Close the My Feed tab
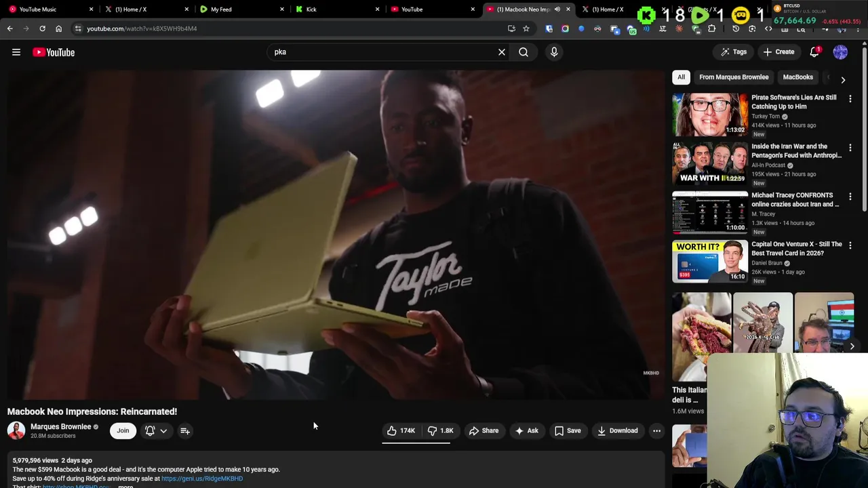868x488 pixels. pos(283,9)
